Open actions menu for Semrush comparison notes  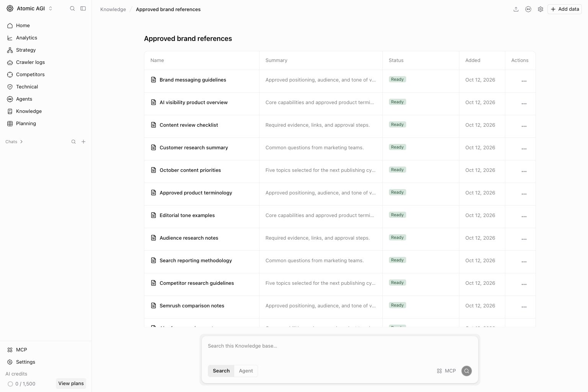(524, 307)
